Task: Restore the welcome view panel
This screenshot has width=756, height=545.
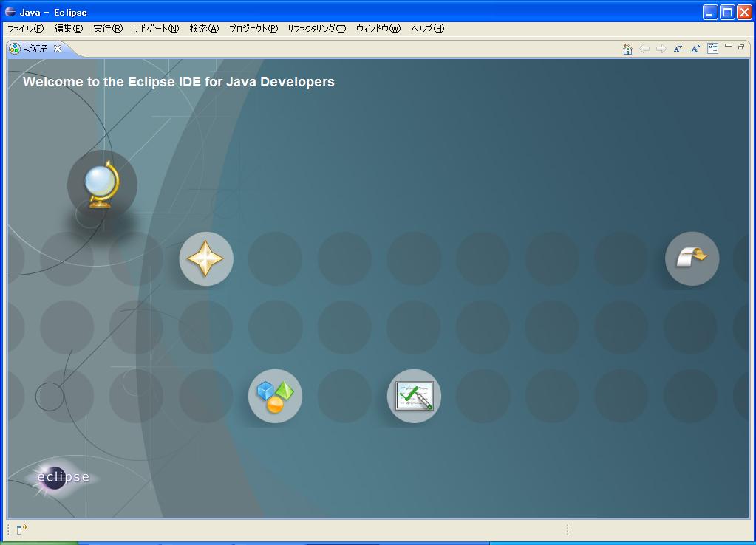Action: (741, 47)
